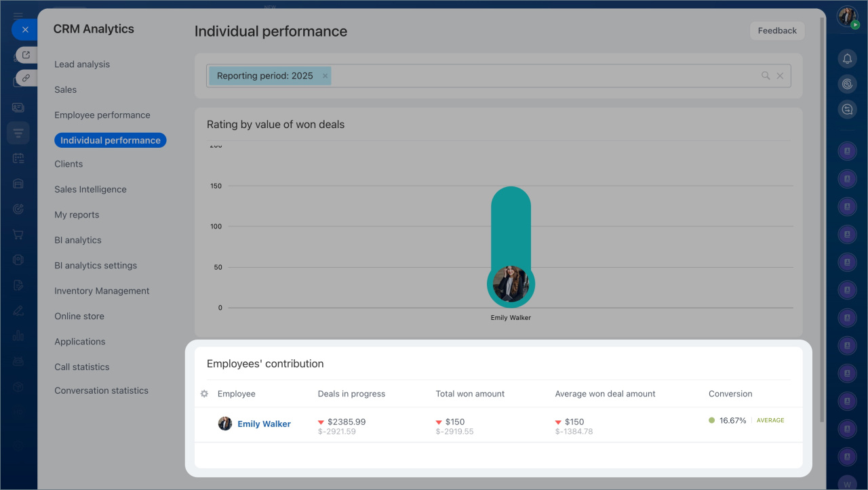Open Emily Walker's profile link

[x=264, y=424]
